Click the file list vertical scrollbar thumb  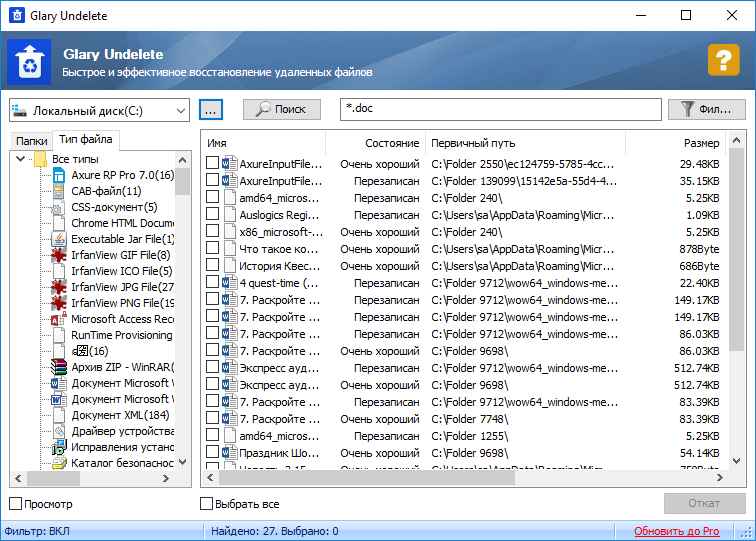[x=736, y=249]
